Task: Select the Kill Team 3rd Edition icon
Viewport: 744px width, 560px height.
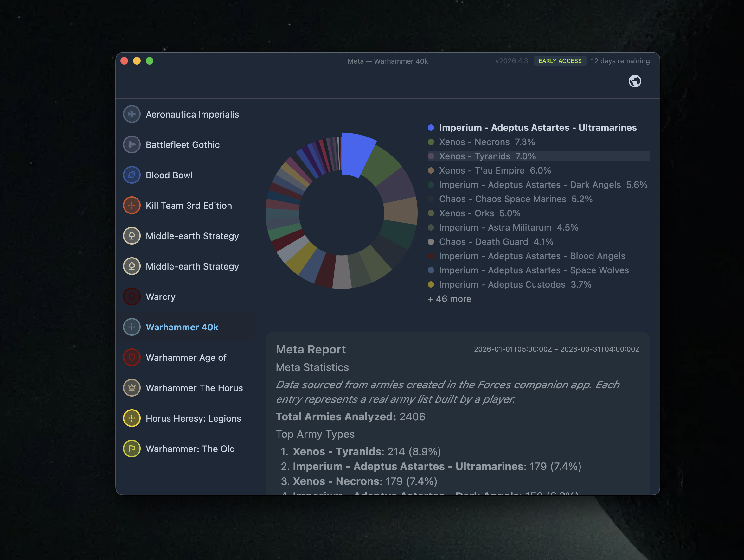Action: pos(131,205)
